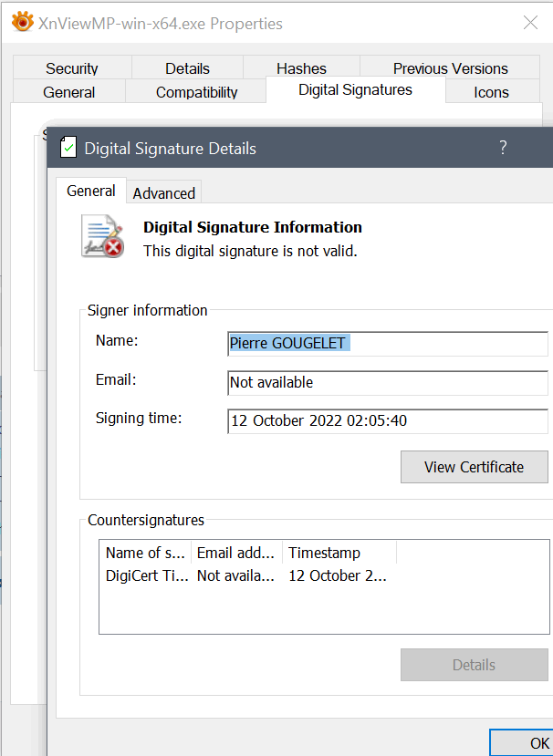Go to the Previous Versions tab
553x756 pixels.
(451, 68)
